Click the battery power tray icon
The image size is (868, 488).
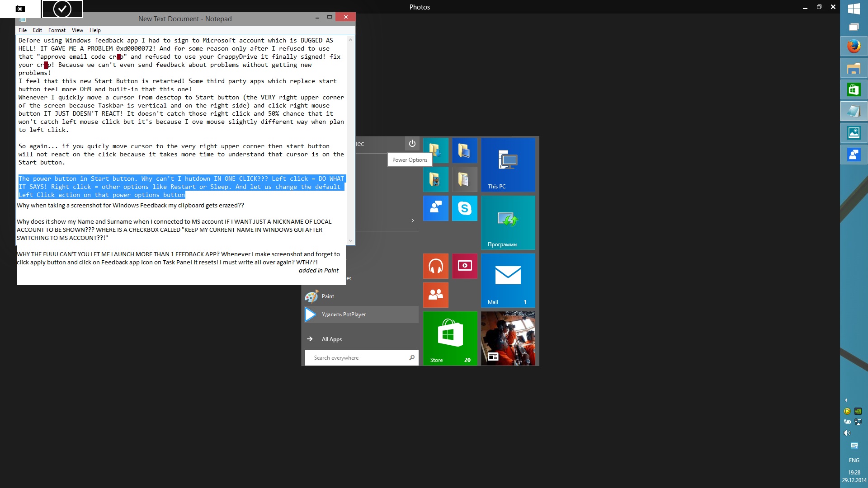[x=847, y=422]
